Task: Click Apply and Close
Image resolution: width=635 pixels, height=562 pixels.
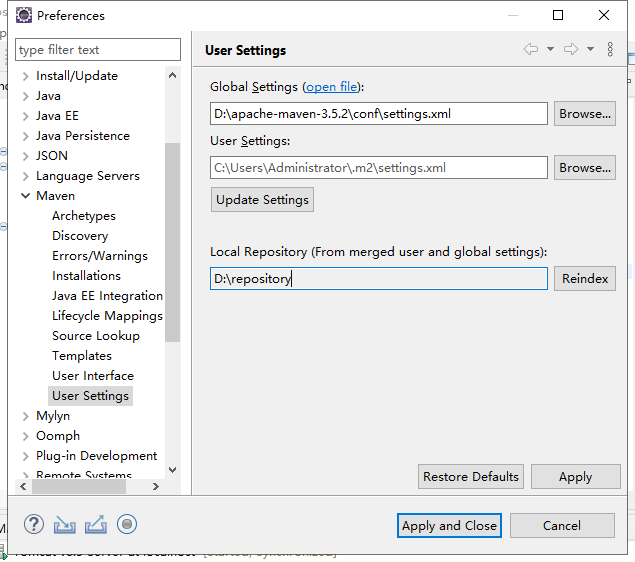Action: point(449,526)
